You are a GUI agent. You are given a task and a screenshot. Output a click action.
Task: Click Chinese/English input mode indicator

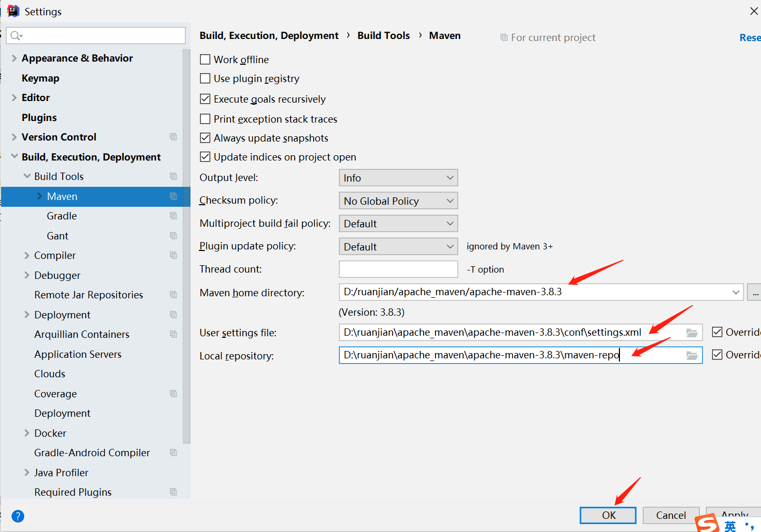[730, 526]
